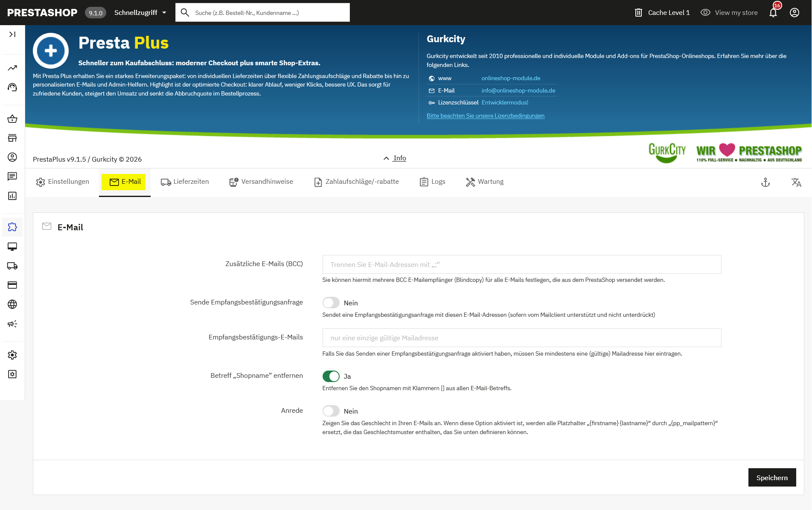Open the Logs tab
812x510 pixels.
[433, 182]
